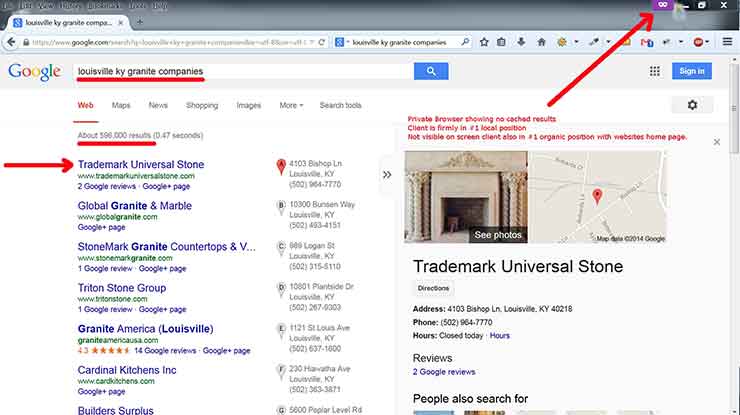Click map pin B next to Bunsen Way

[281, 207]
